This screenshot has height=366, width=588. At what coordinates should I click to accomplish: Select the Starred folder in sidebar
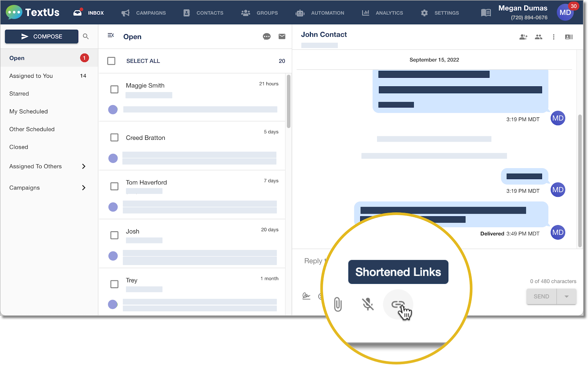pyautogui.click(x=19, y=94)
